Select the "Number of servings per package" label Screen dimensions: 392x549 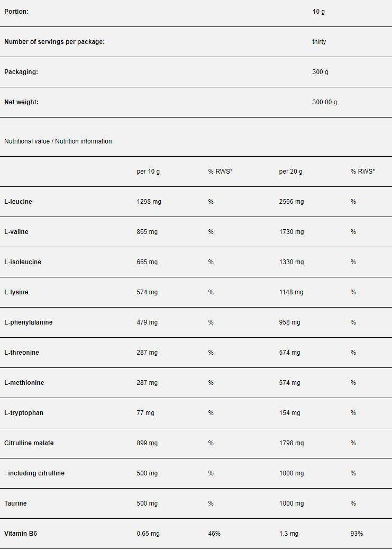point(54,42)
